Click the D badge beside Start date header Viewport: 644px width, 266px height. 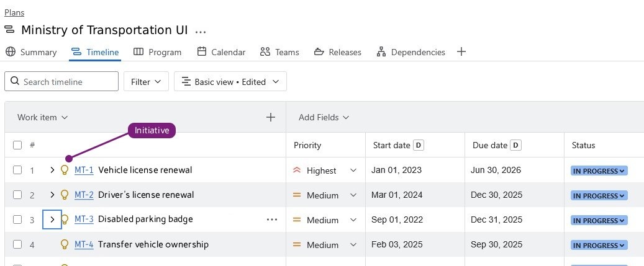pos(419,145)
